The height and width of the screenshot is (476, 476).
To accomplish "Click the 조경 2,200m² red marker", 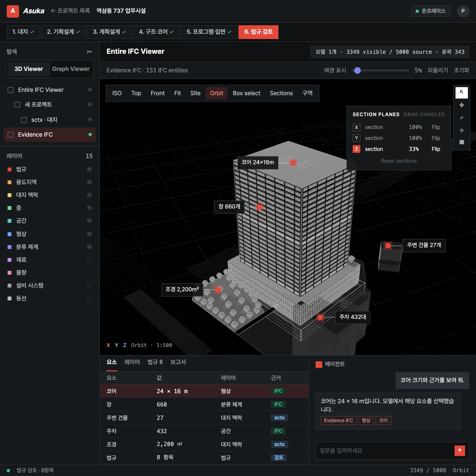I will coord(218,290).
